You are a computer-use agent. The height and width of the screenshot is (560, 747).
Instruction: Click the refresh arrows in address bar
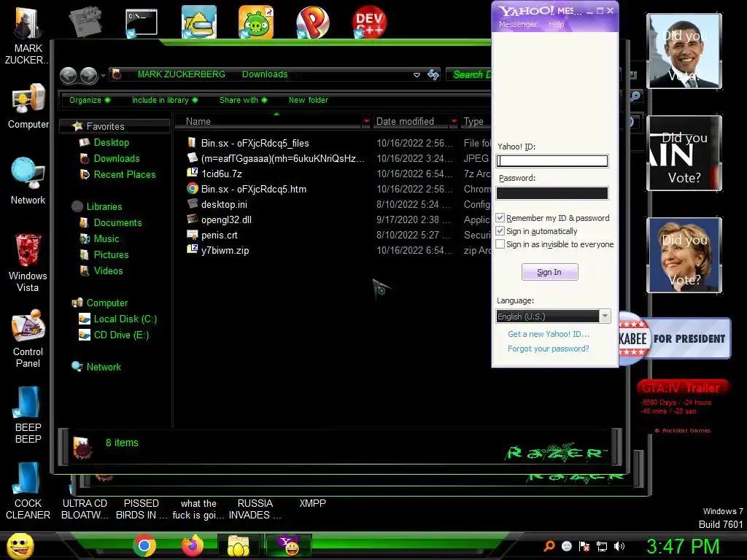point(433,75)
